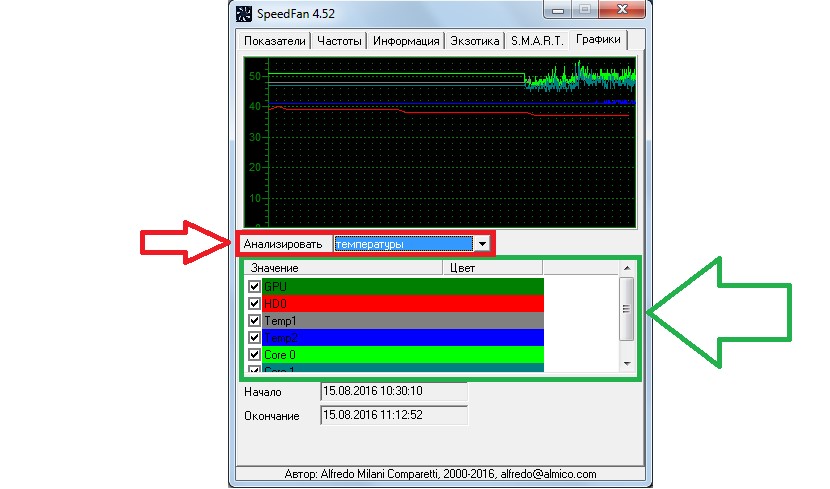This screenshot has height=489, width=830.
Task: Click the Автор status bar text
Action: coord(440,474)
